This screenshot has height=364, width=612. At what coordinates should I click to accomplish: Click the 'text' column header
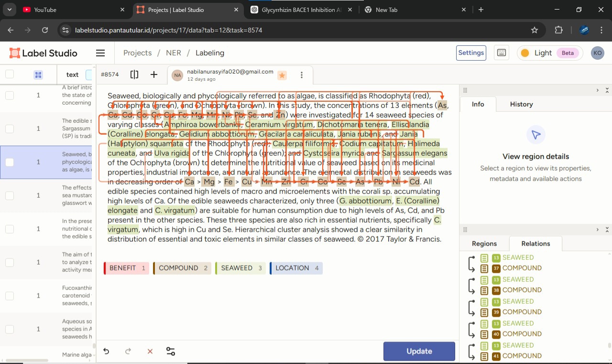point(73,75)
